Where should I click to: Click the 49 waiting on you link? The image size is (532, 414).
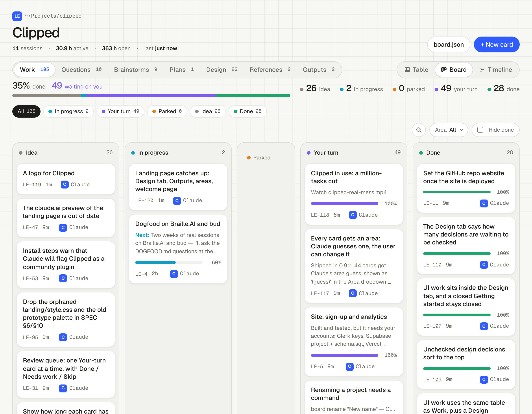(77, 86)
